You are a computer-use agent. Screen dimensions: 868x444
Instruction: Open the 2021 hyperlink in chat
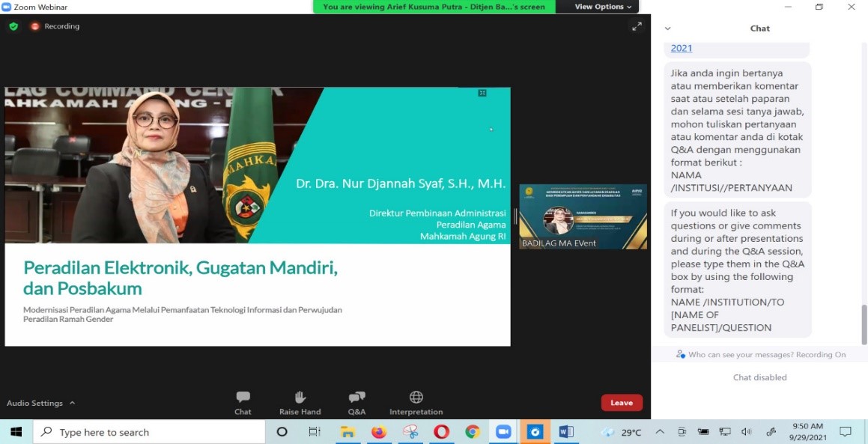[x=681, y=47]
